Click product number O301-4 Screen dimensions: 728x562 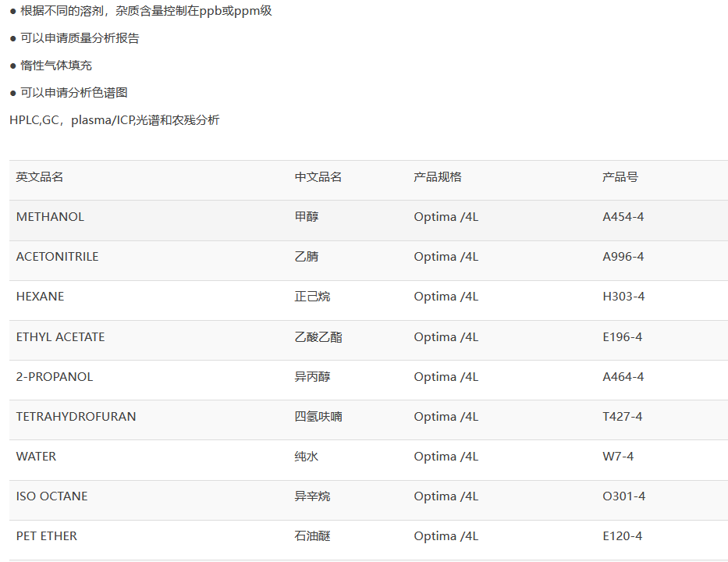[624, 496]
